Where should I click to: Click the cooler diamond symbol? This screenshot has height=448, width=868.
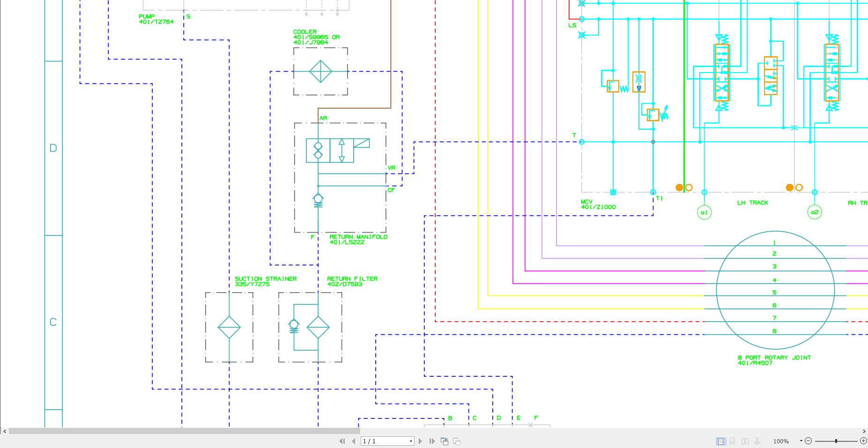pos(320,72)
